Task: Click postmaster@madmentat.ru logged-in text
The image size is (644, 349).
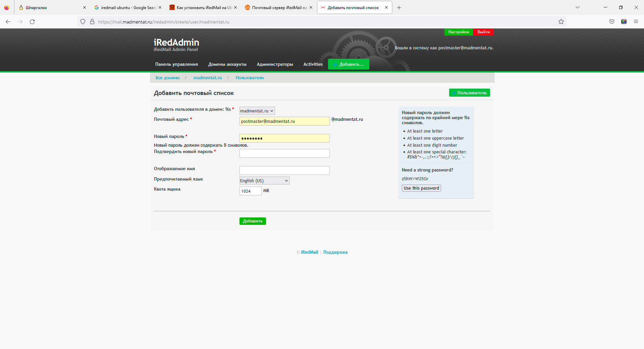Action: coord(465,48)
